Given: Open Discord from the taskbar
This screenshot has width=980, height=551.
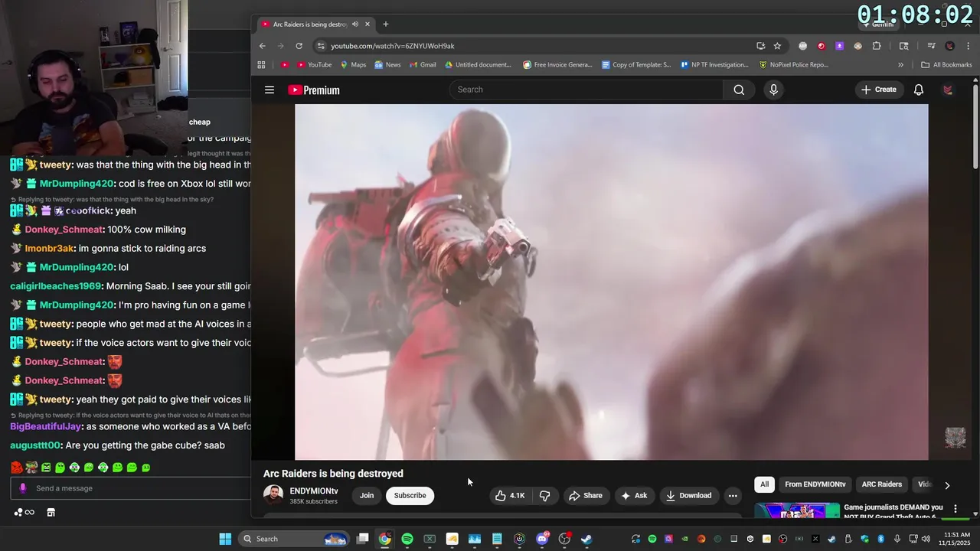Looking at the screenshot, I should click(x=542, y=539).
